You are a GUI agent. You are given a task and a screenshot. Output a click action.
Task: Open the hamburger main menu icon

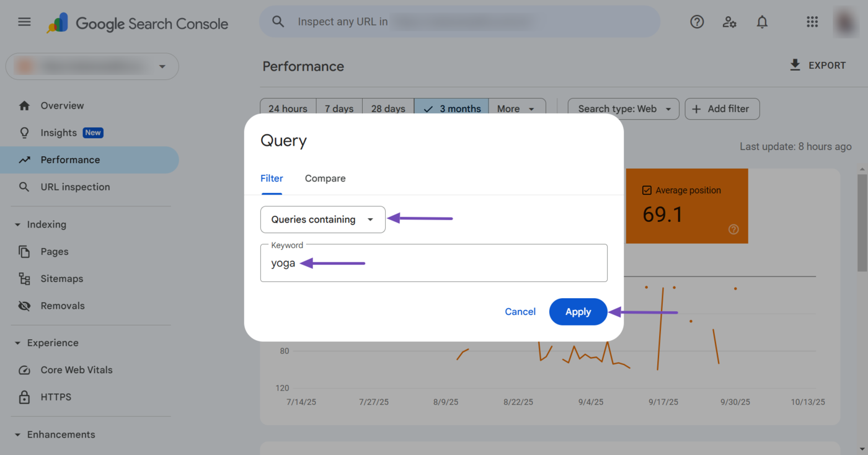[24, 22]
